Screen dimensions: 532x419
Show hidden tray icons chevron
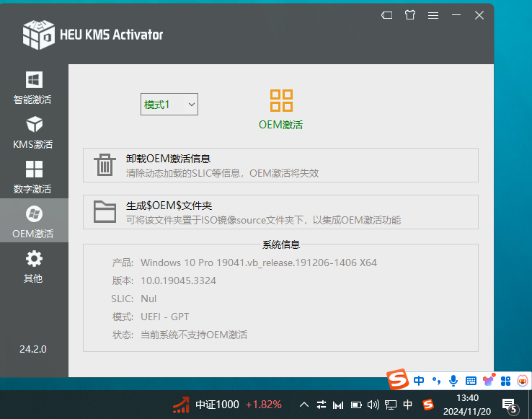coord(304,405)
